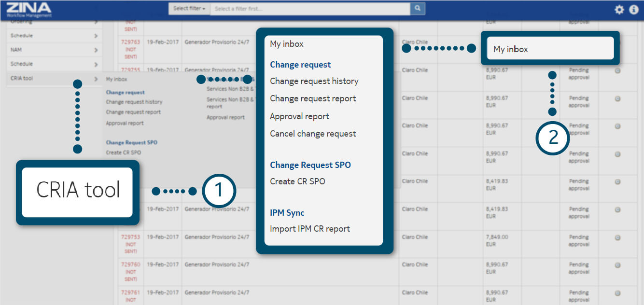This screenshot has width=644, height=305.
Task: Expand the CRIA tool sidebar arrow
Action: click(x=96, y=79)
